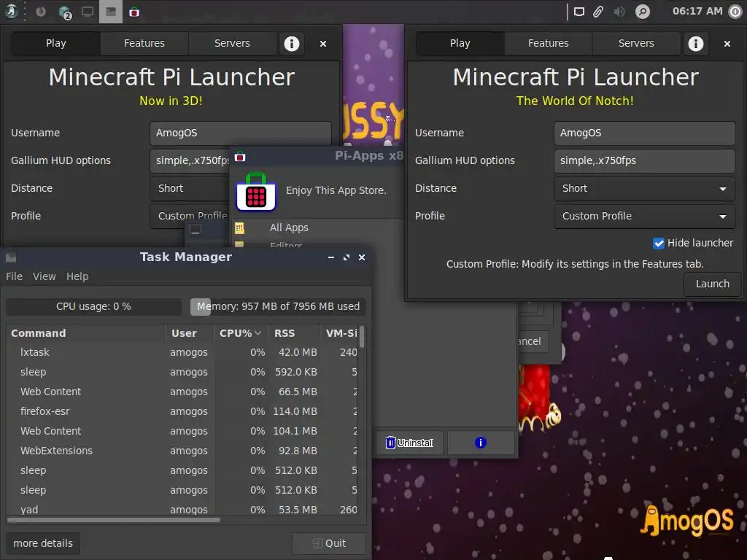Open File menu in Task Manager
747x560 pixels.
15,276
